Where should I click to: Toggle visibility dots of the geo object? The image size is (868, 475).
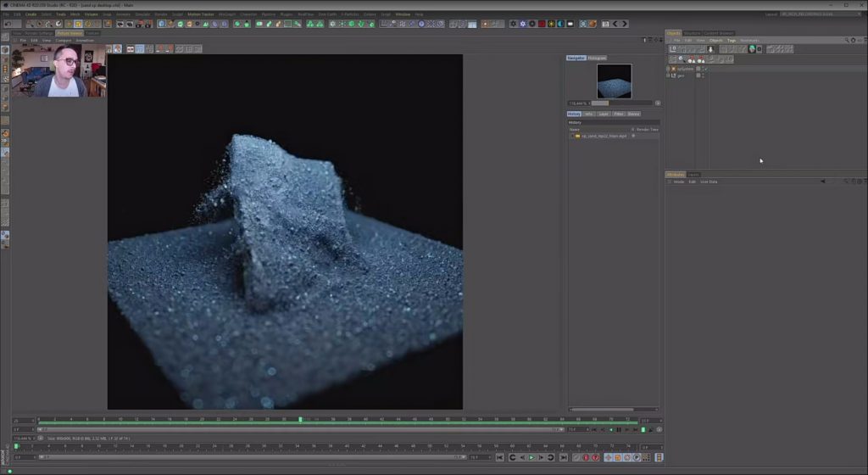click(x=703, y=75)
